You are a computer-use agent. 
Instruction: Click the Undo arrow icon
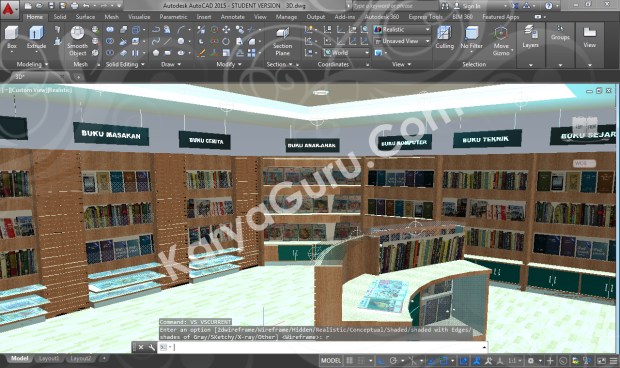[86, 6]
